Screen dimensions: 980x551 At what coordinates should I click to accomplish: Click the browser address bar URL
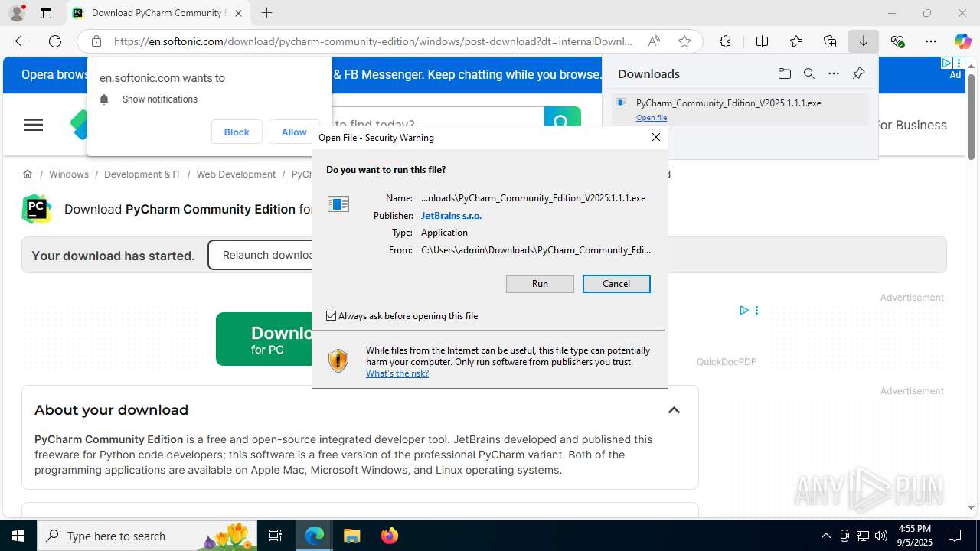point(373,41)
